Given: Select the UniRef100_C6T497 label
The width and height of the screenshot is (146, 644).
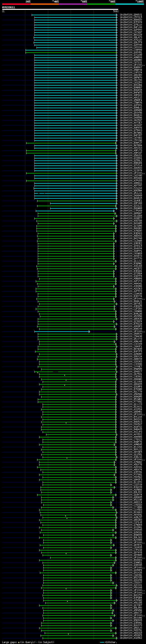Looking at the screenshot, I should click(x=131, y=32).
